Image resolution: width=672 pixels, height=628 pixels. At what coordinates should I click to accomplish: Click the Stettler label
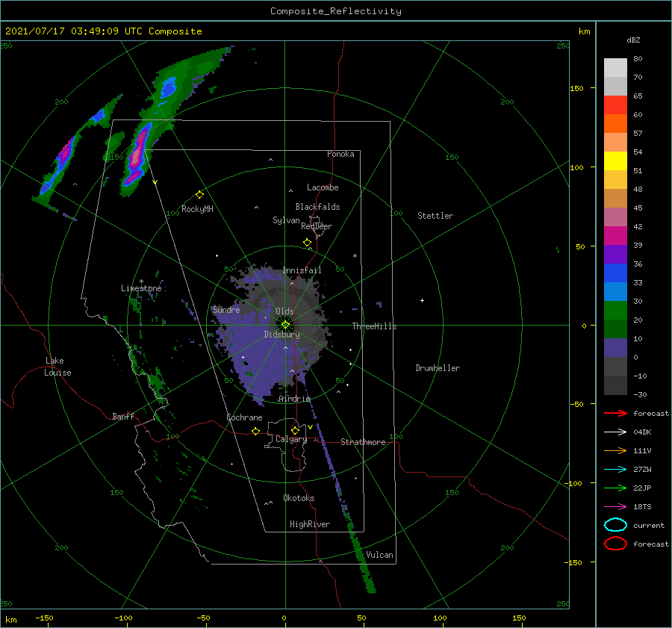point(435,216)
